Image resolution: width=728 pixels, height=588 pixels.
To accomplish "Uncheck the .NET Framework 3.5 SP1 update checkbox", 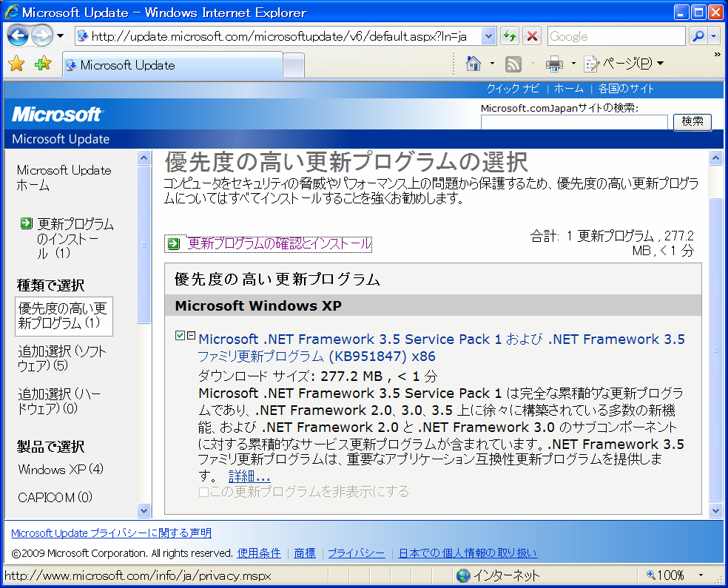I will click(x=180, y=336).
